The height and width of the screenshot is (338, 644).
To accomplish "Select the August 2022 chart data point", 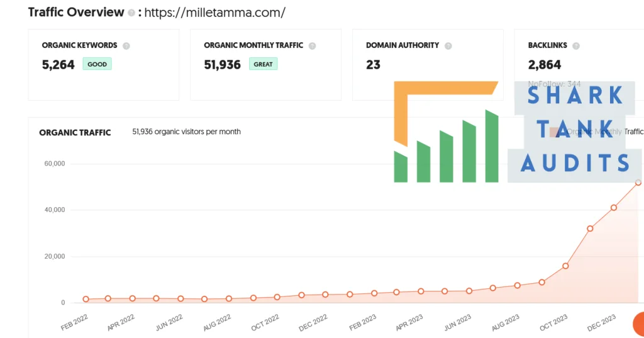I will click(x=229, y=299).
